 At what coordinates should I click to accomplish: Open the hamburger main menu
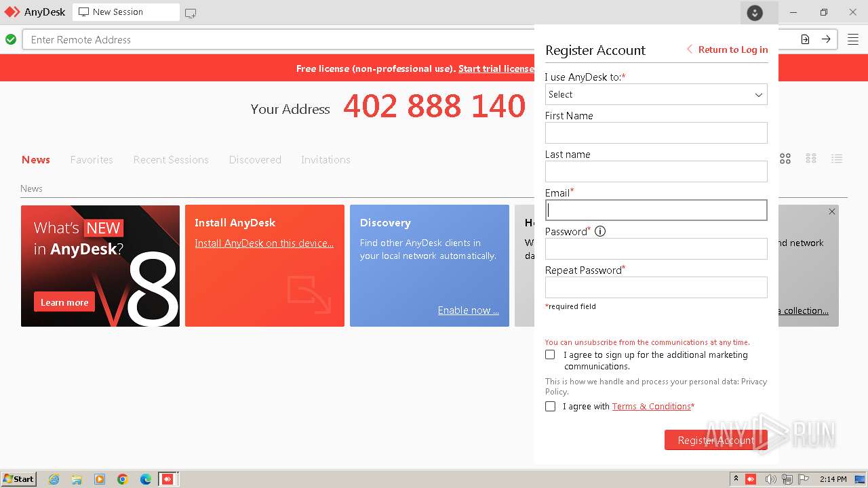[x=853, y=39]
